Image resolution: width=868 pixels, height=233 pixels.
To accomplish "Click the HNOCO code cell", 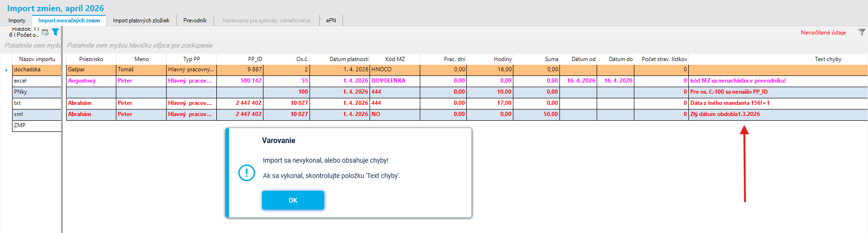I will click(395, 69).
